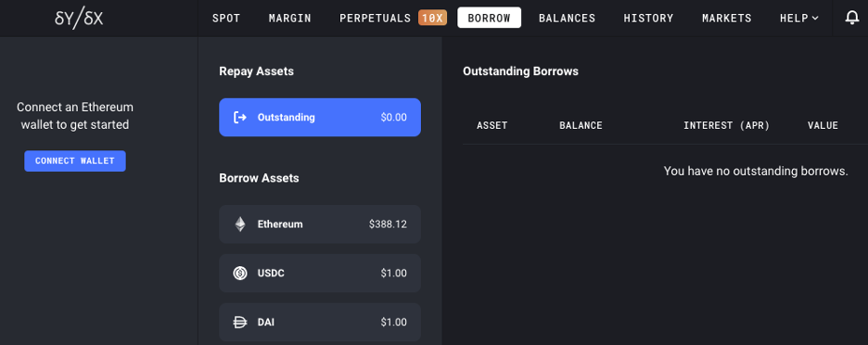Click the Outstanding repay arrow icon
This screenshot has width=868, height=345.
click(239, 118)
